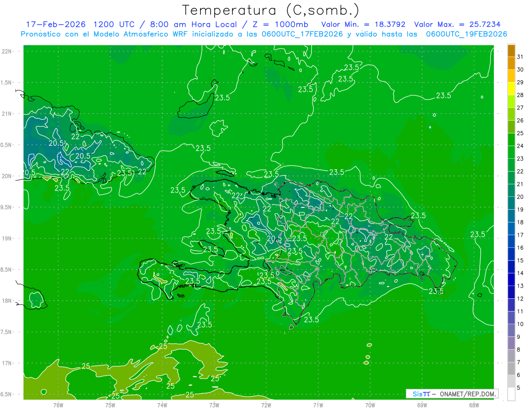Click the yellow legend band between 28 and 29
This screenshot has width=532, height=411.
pos(511,89)
